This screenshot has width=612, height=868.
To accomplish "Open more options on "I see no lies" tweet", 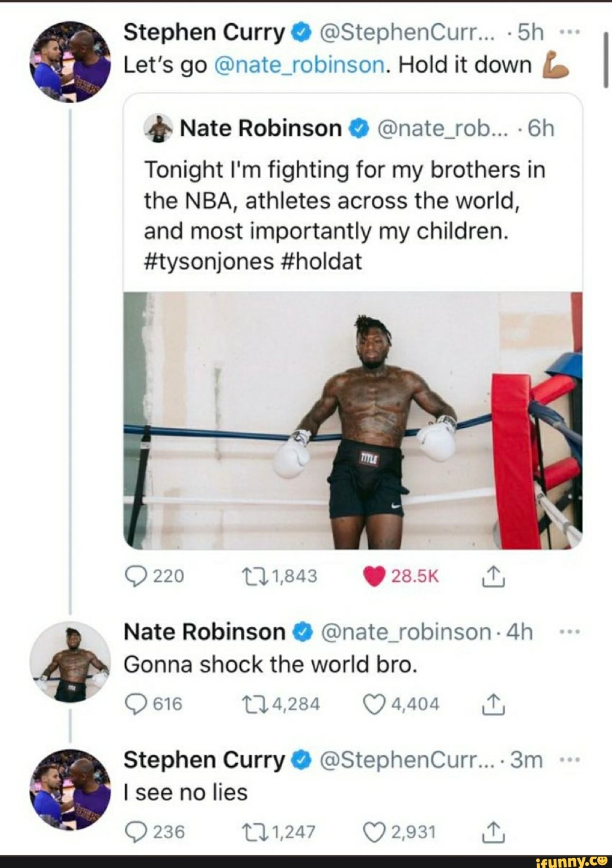I will 568,760.
